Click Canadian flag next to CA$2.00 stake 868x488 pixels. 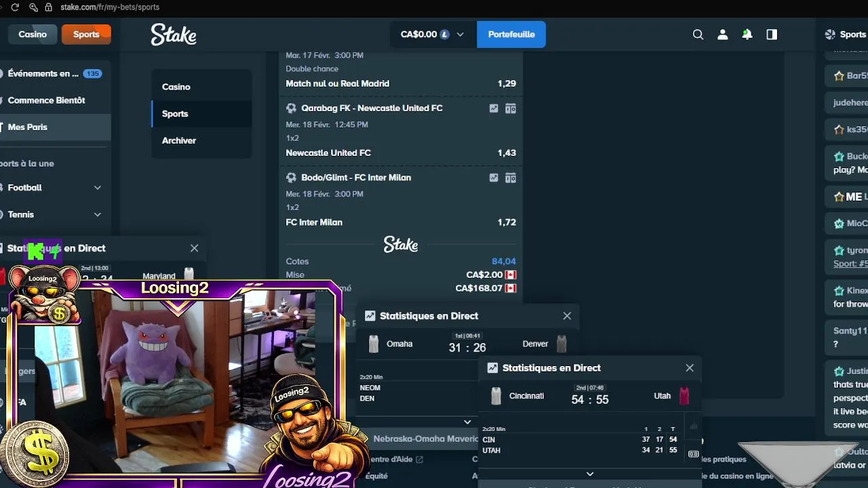click(511, 274)
